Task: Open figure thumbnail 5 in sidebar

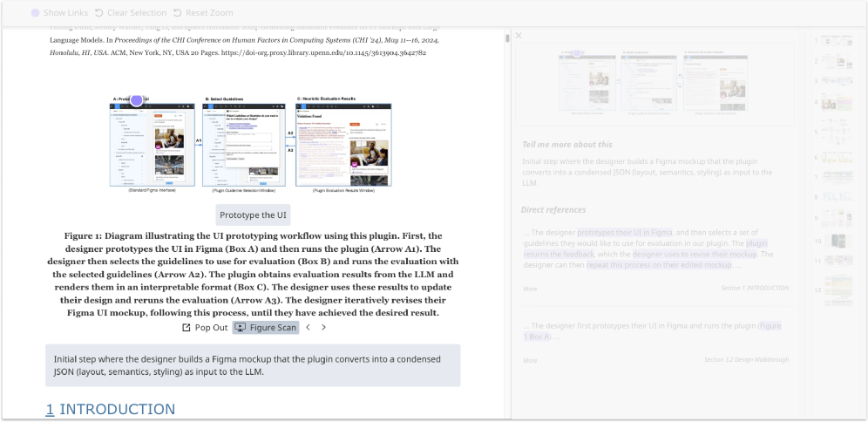Action: (837, 133)
